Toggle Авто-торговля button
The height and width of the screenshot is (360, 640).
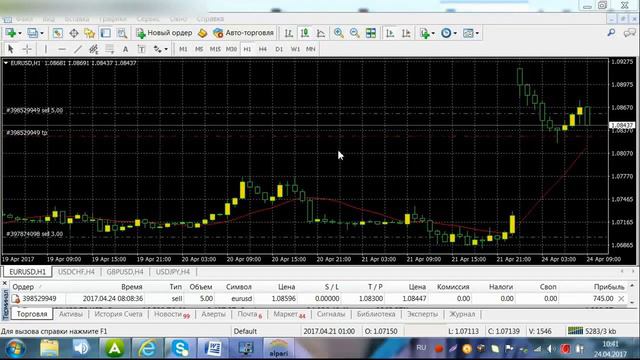coord(244,33)
